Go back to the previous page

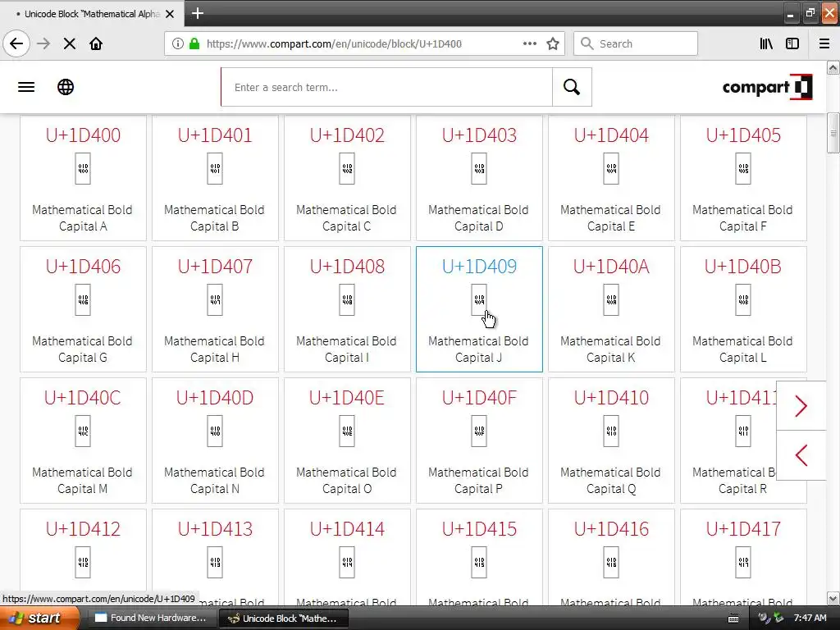click(16, 43)
